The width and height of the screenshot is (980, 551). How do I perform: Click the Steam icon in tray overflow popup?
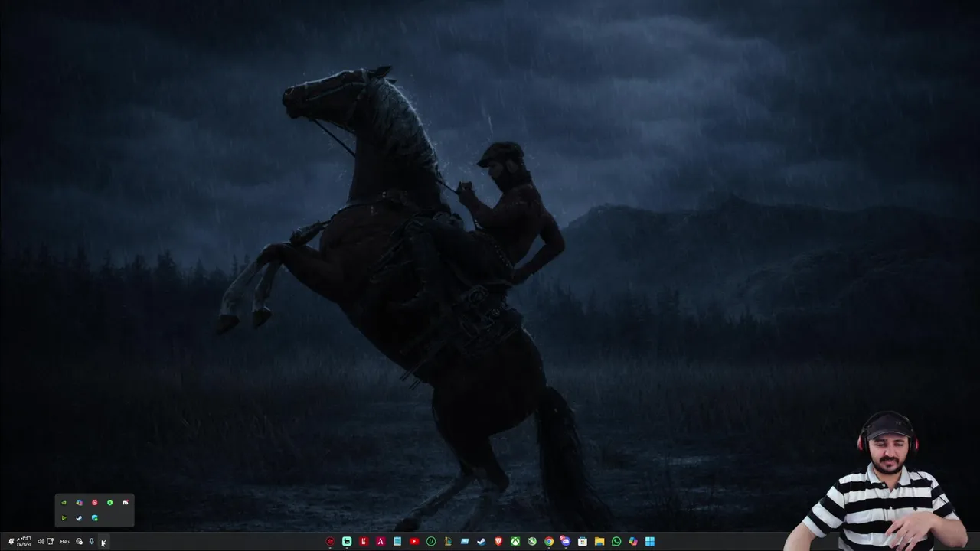pos(79,518)
